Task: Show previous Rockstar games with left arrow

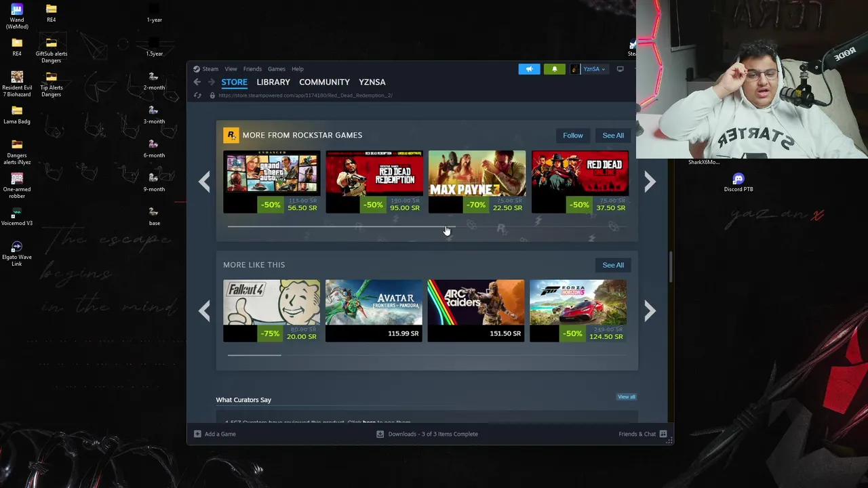Action: point(204,182)
